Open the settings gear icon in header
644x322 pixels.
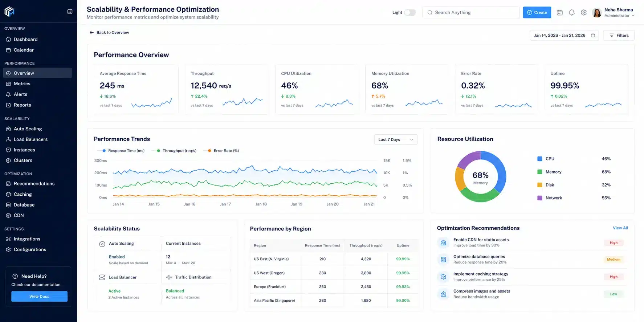click(583, 12)
